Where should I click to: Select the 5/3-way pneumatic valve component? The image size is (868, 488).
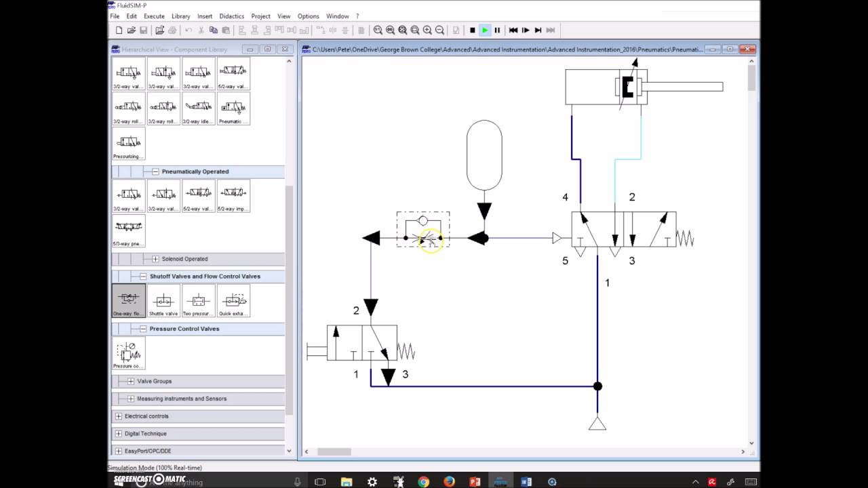[x=129, y=231]
